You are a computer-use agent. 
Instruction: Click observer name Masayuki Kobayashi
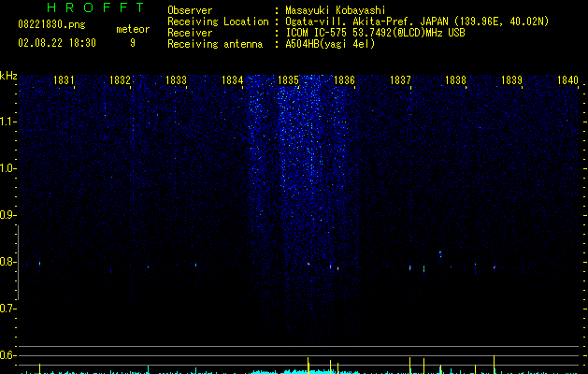click(336, 10)
